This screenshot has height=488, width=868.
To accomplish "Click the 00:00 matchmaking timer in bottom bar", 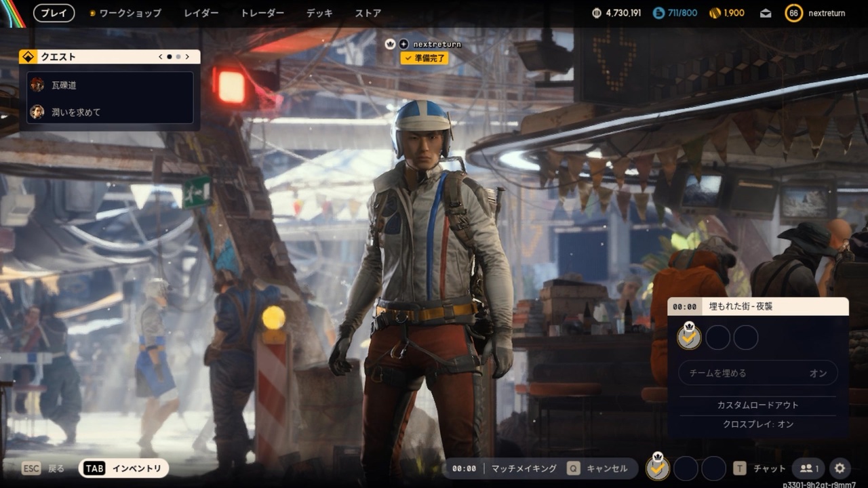I will point(464,468).
